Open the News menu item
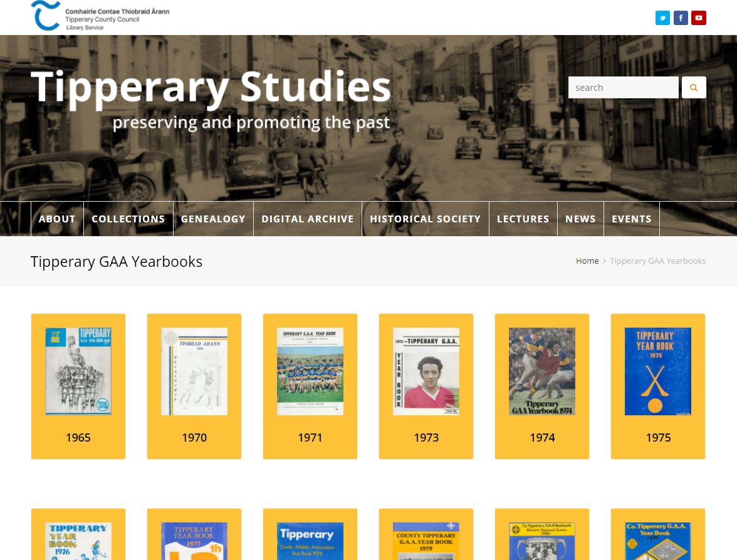 tap(580, 219)
